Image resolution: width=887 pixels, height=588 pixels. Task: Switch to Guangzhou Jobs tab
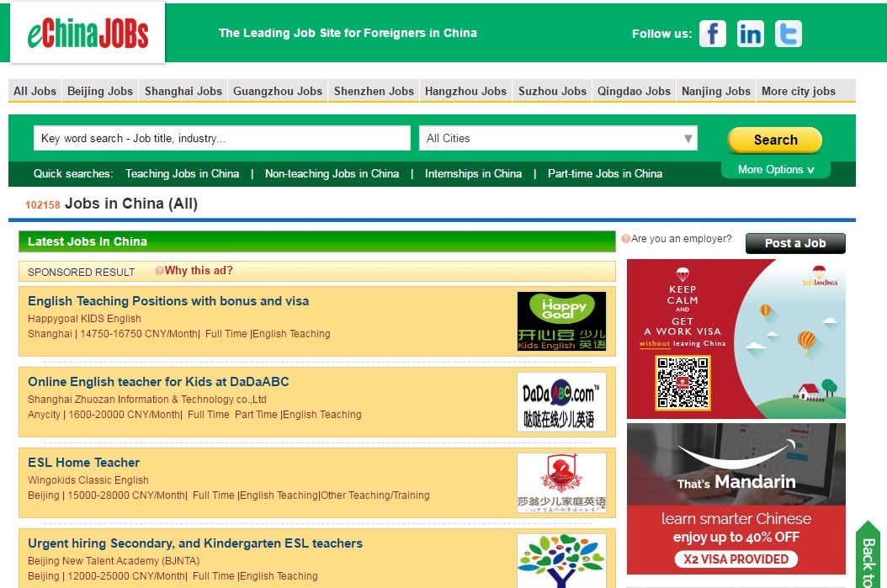278,91
